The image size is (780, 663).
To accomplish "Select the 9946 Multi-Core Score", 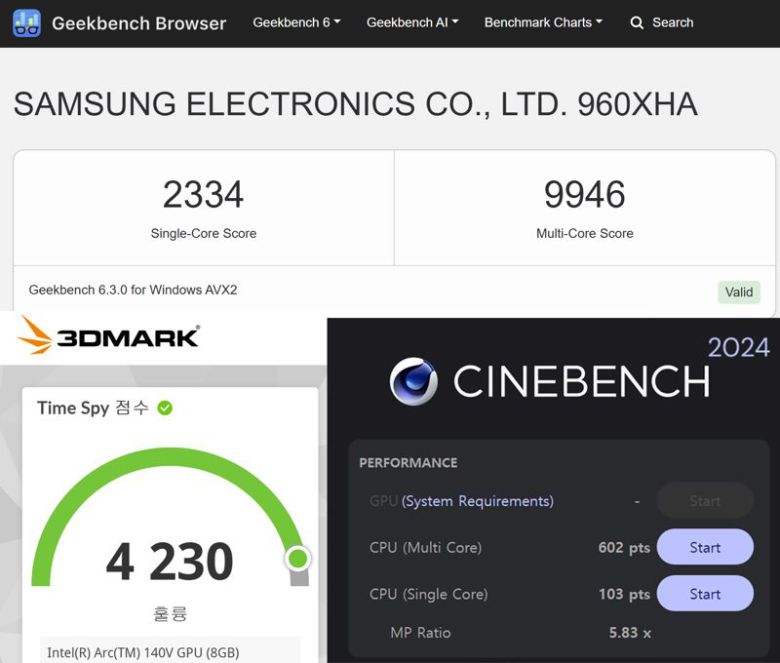I will click(584, 195).
